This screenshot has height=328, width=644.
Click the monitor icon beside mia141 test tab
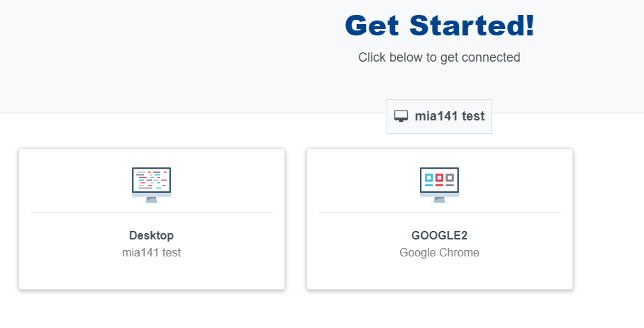pyautogui.click(x=401, y=116)
